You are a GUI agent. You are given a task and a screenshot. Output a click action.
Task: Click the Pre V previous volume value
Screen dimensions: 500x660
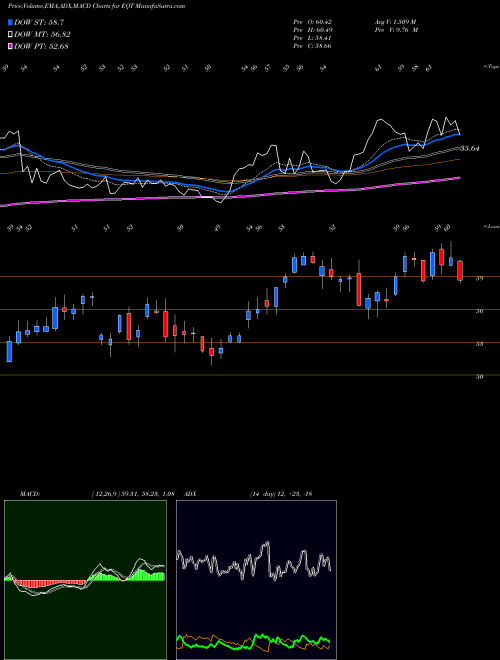[396, 30]
